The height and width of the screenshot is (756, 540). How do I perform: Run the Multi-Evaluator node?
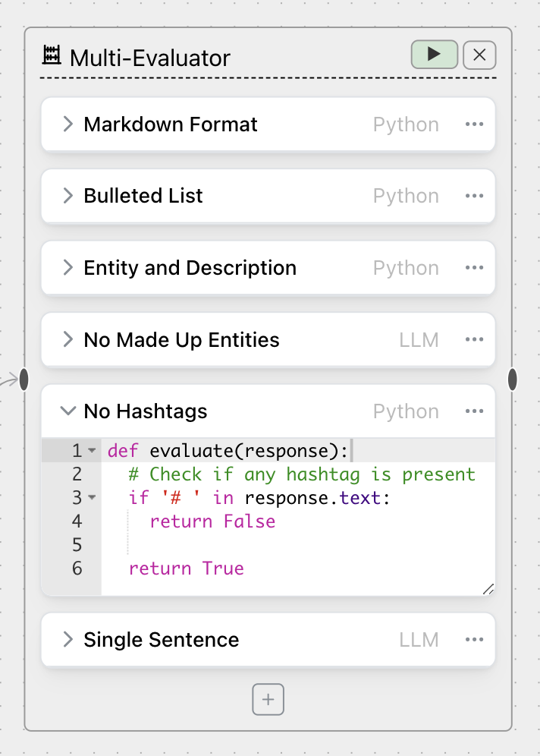(x=433, y=55)
